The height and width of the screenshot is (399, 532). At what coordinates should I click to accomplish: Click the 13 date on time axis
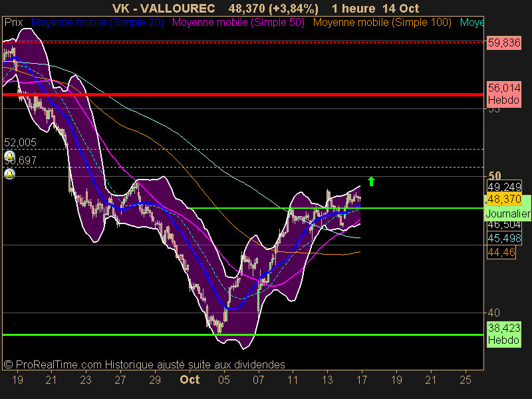click(327, 380)
